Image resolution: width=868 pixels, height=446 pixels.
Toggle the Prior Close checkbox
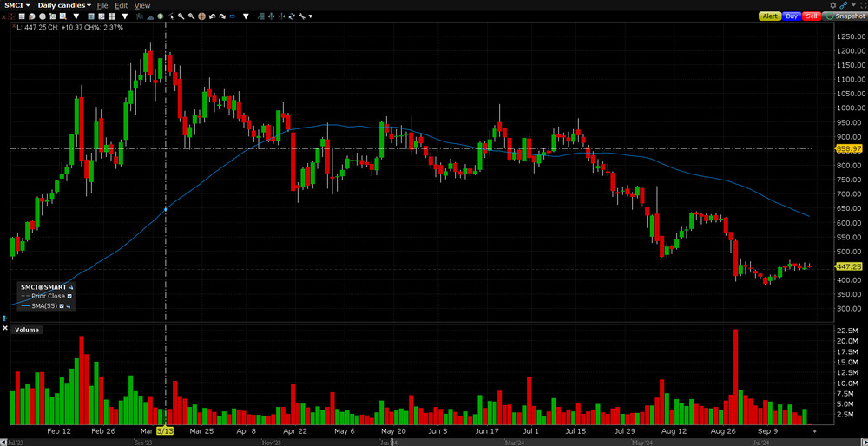pyautogui.click(x=69, y=296)
